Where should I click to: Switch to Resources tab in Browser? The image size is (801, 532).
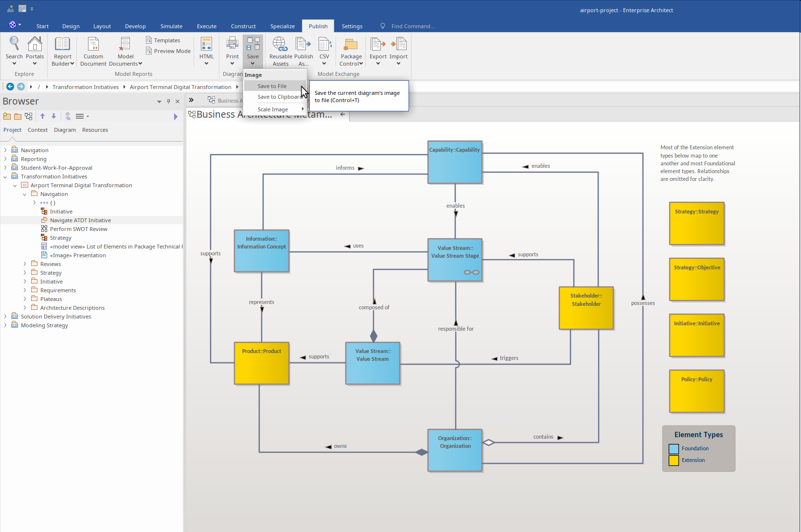coord(95,130)
